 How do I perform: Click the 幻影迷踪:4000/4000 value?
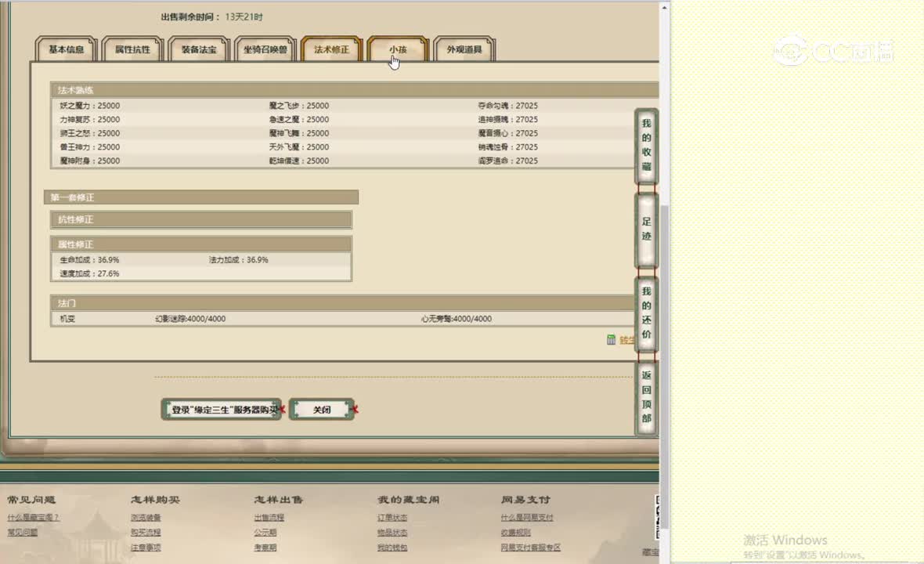click(190, 318)
